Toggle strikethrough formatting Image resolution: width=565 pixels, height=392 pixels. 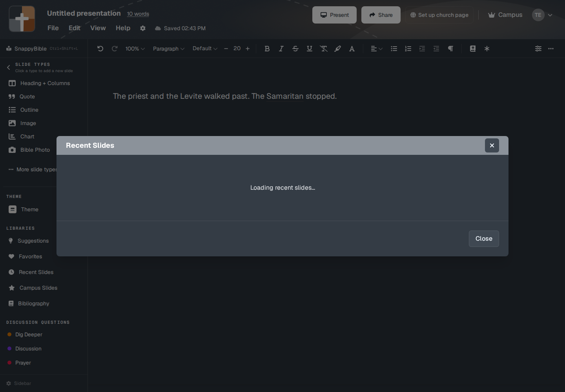pos(295,49)
